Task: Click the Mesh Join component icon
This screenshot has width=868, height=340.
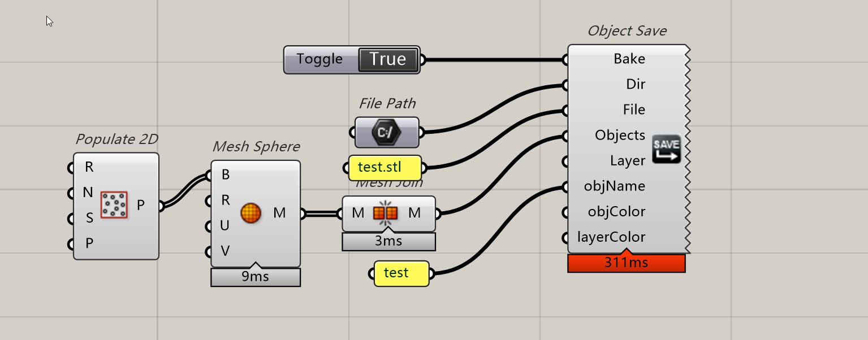Action: point(386,213)
